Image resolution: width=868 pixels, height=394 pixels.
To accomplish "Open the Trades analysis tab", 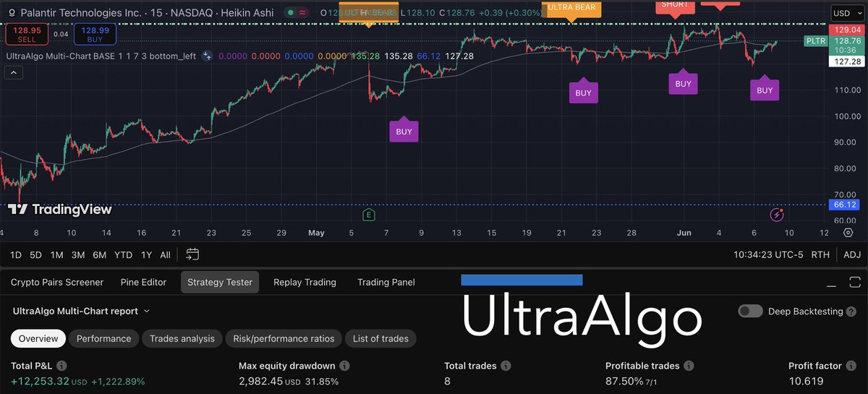I will [x=182, y=338].
